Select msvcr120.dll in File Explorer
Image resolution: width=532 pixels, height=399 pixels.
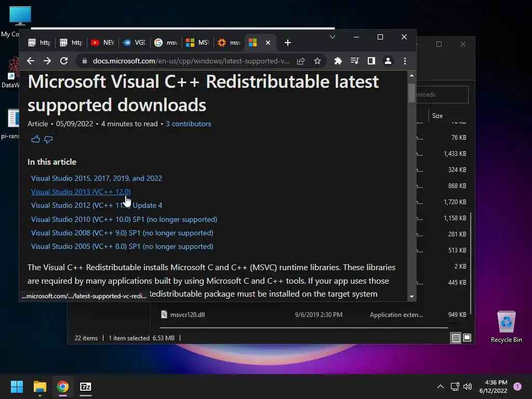tap(187, 314)
